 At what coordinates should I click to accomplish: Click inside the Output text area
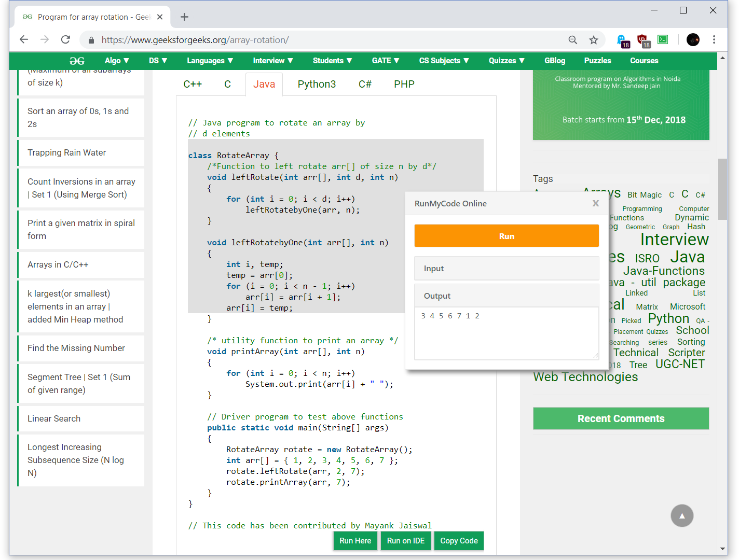(507, 333)
